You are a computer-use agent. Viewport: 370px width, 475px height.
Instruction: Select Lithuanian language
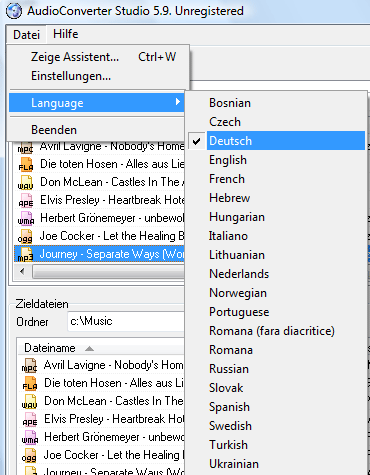(x=277, y=255)
